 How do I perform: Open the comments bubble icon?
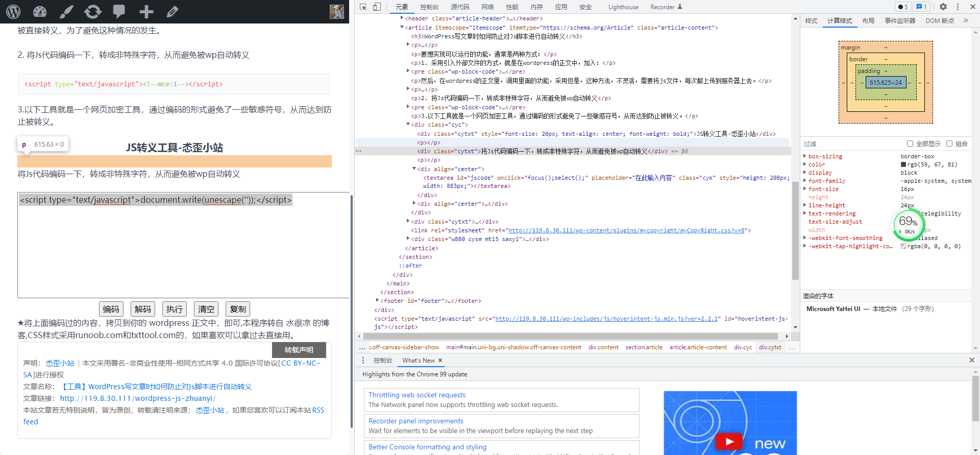pos(119,11)
